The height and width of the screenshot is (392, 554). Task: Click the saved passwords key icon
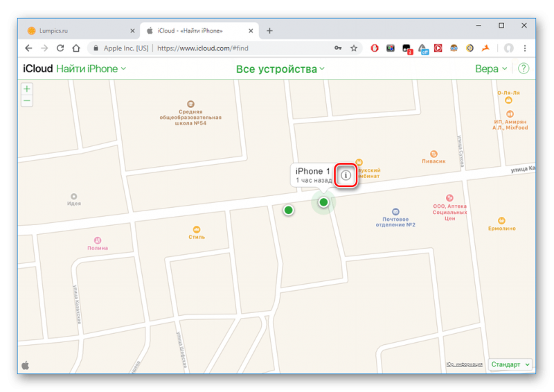tap(338, 48)
